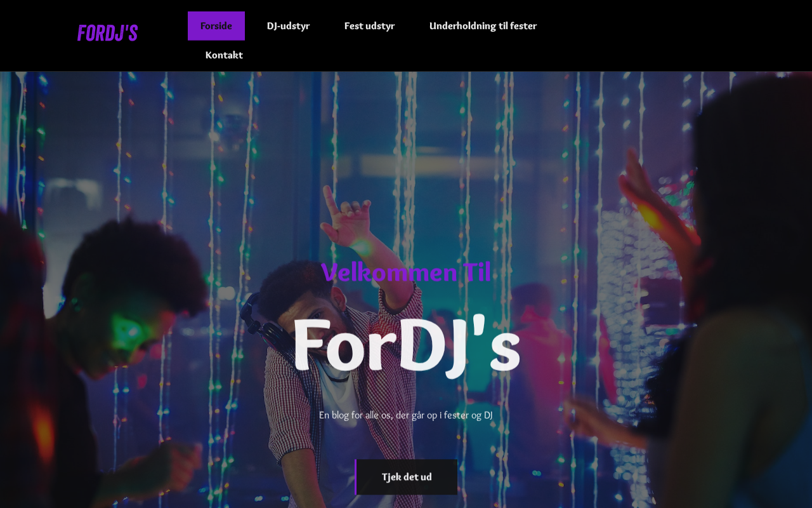Open the Forside menu item
This screenshot has width=812, height=508.
pyautogui.click(x=216, y=26)
